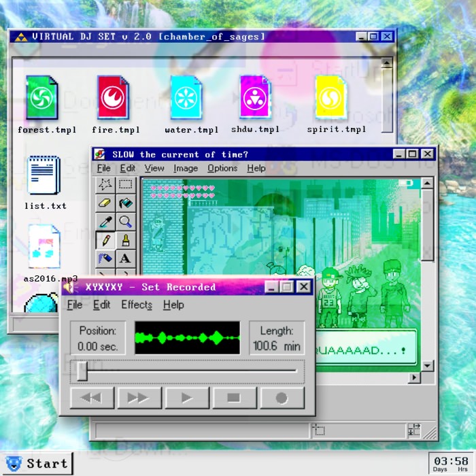Select the Magnifier zoom tool
Viewport: 476px width, 476px height.
click(x=125, y=222)
